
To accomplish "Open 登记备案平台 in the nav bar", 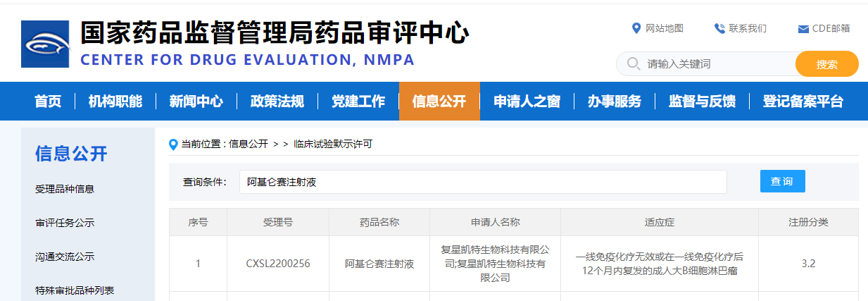I will coord(803,102).
